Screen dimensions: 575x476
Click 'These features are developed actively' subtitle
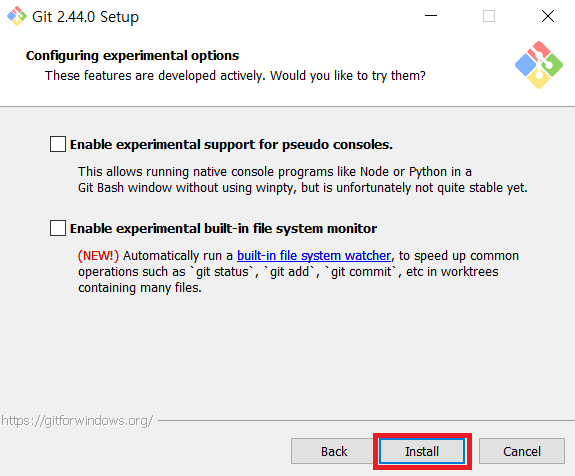235,76
